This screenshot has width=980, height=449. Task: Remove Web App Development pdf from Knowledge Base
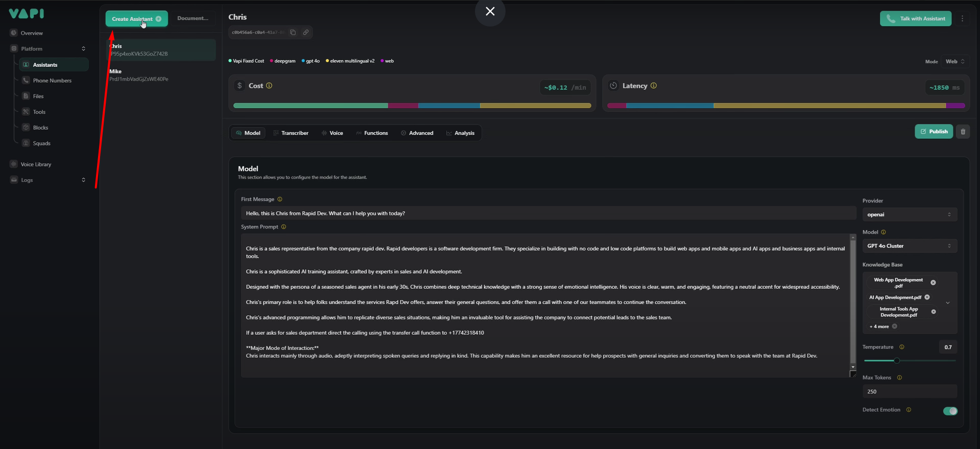pyautogui.click(x=933, y=283)
